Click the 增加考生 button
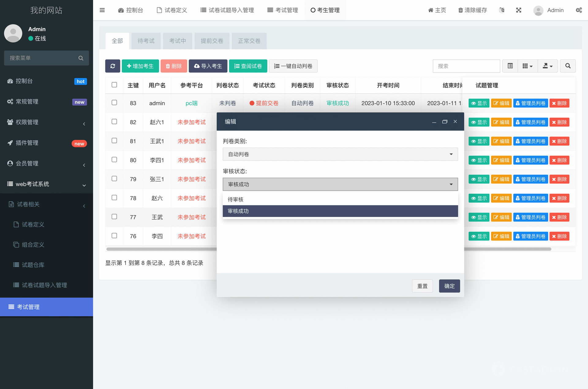Screen dimensions: 588x389 pos(140,66)
